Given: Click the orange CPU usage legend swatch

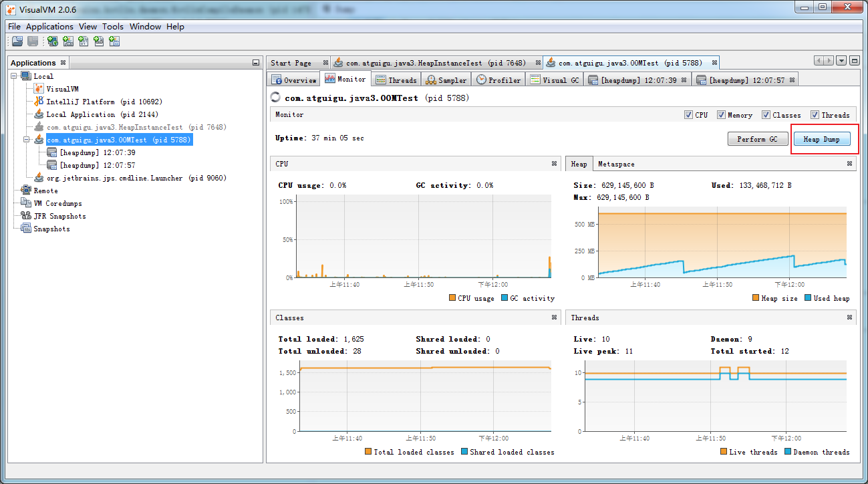Looking at the screenshot, I should (452, 298).
